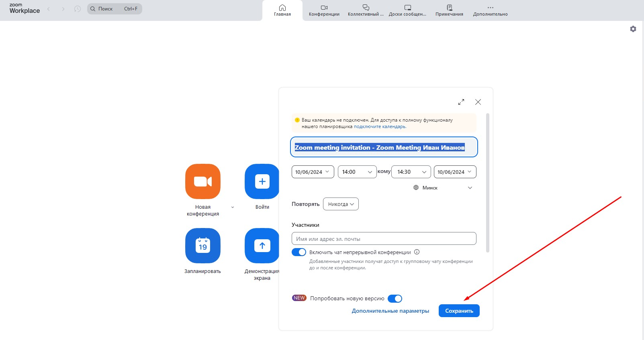Click the dialog's vertical scrollbar
The width and height of the screenshot is (644, 340).
coord(488,183)
